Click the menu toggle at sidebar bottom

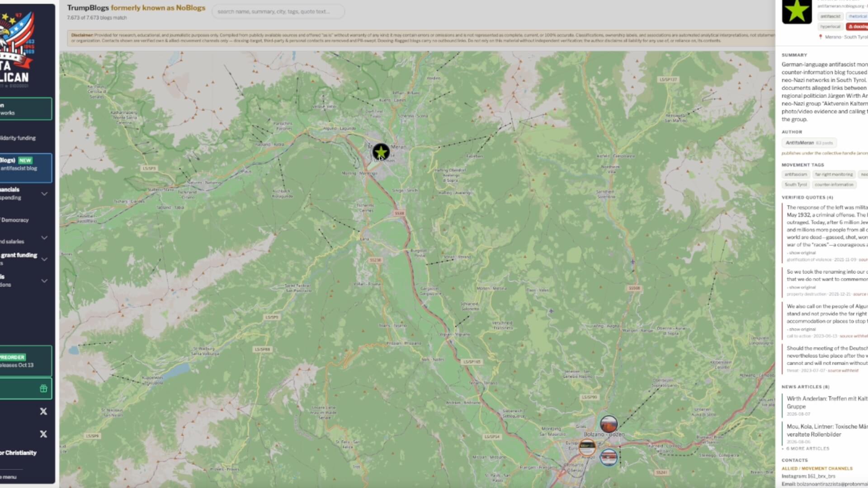pos(9,477)
